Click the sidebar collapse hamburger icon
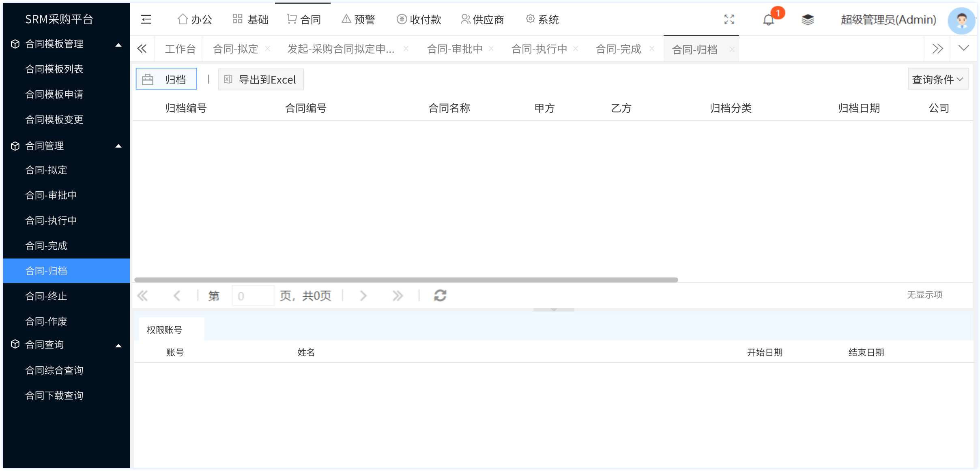980x471 pixels. tap(146, 19)
